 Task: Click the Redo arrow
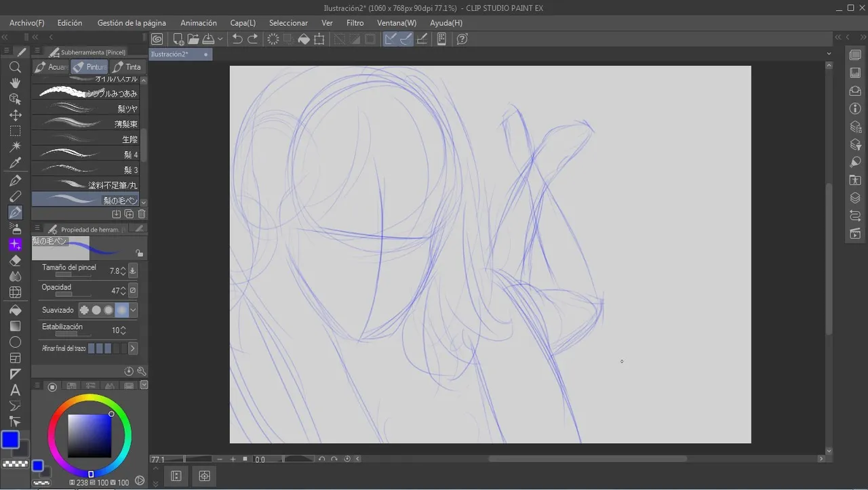pos(253,39)
